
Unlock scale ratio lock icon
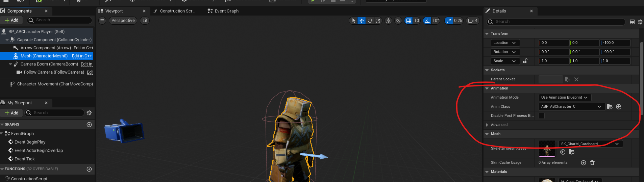click(x=525, y=61)
